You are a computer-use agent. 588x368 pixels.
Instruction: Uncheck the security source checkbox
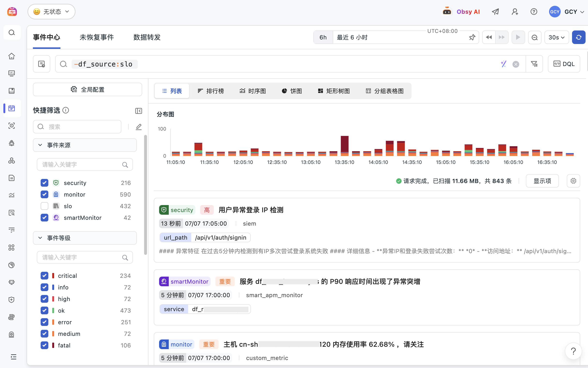44,183
